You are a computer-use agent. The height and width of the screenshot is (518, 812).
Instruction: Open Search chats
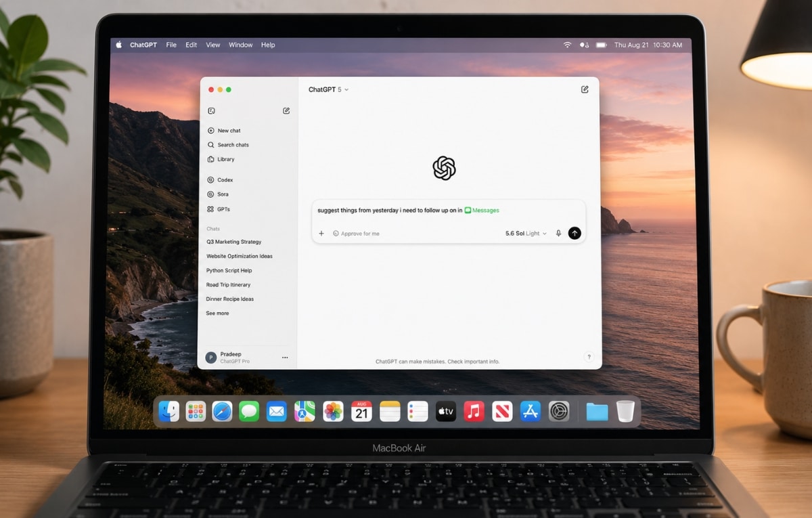pyautogui.click(x=228, y=145)
